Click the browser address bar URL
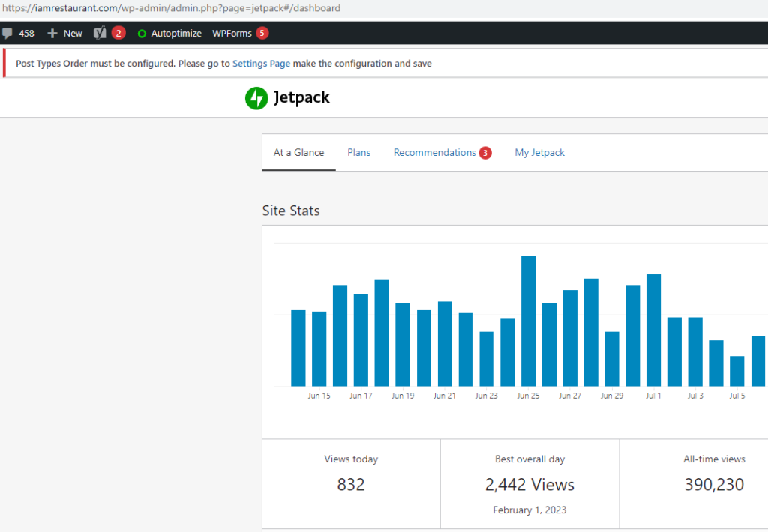Image resolution: width=768 pixels, height=532 pixels. pyautogui.click(x=172, y=8)
